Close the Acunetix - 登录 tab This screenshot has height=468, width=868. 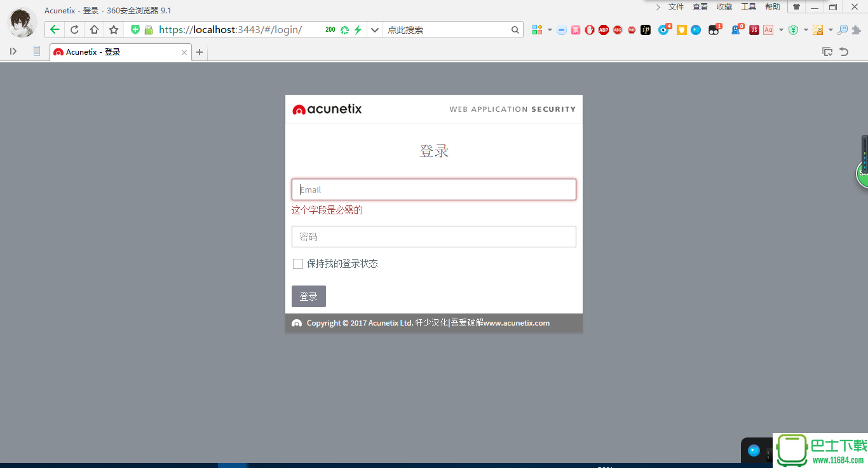[x=184, y=52]
